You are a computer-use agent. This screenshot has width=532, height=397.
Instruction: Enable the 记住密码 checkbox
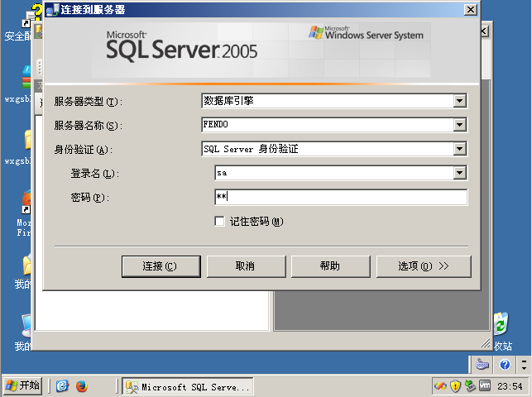coord(219,222)
